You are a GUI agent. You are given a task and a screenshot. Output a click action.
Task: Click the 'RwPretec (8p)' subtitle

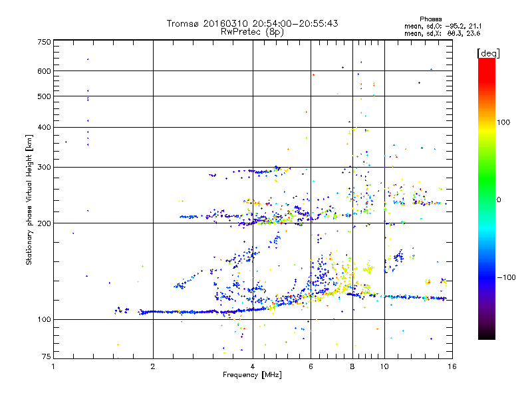pyautogui.click(x=252, y=32)
